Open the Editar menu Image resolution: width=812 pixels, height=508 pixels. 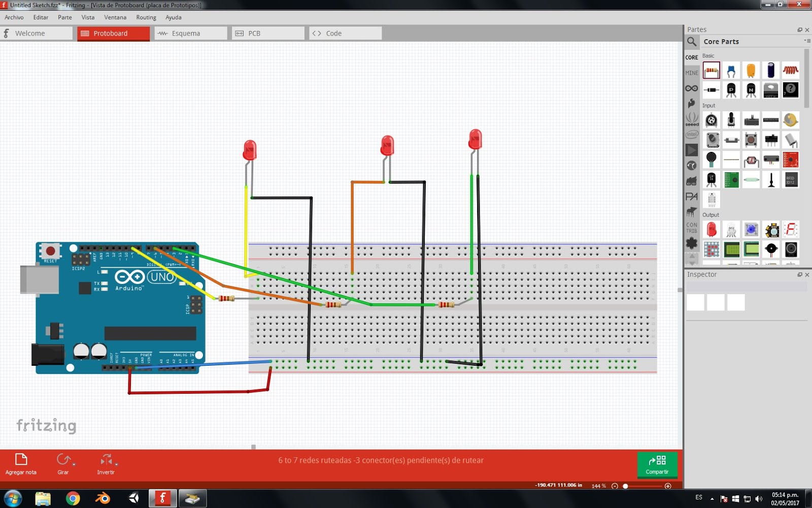tap(41, 17)
